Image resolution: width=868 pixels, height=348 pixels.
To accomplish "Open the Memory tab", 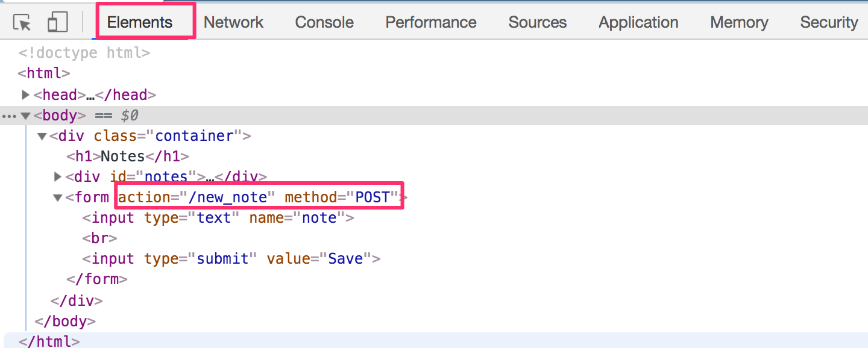I will pyautogui.click(x=739, y=22).
